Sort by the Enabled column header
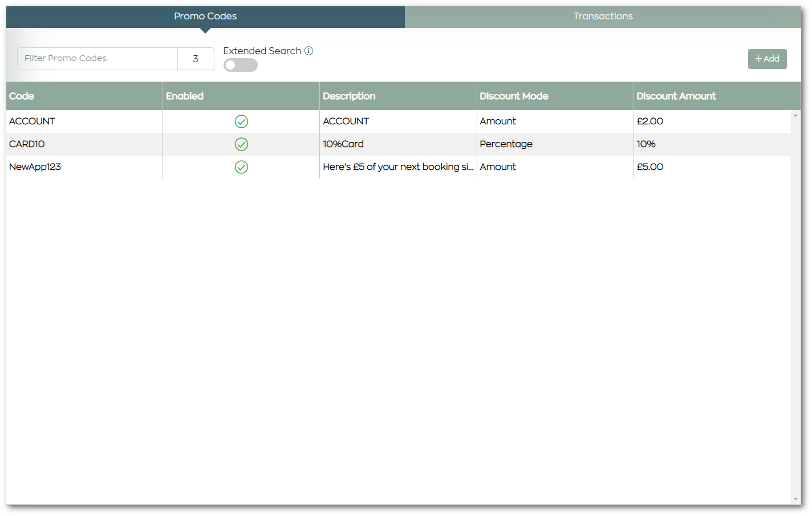The height and width of the screenshot is (516, 812). click(241, 96)
